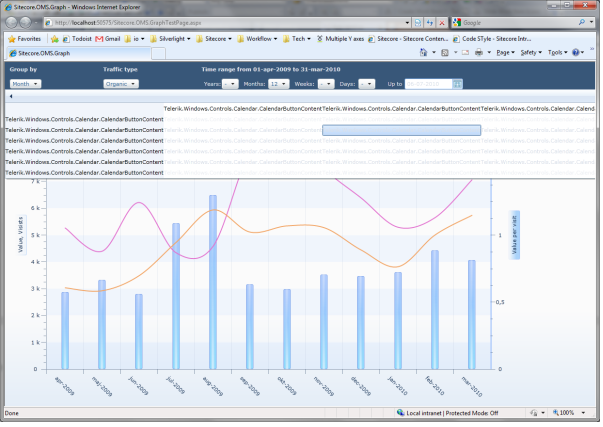Viewport: 603px width, 427px height.
Task: Expand the Years dropdown
Action: coord(229,85)
